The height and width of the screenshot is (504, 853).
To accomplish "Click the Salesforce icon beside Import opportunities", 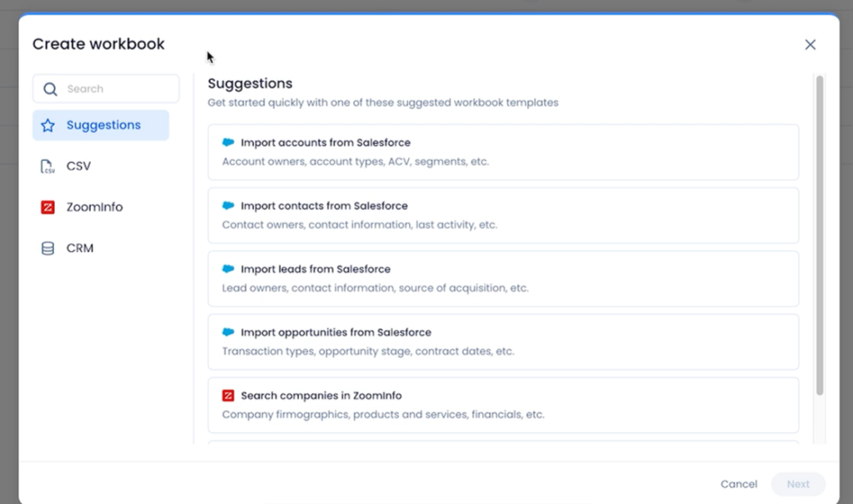I will [x=228, y=332].
